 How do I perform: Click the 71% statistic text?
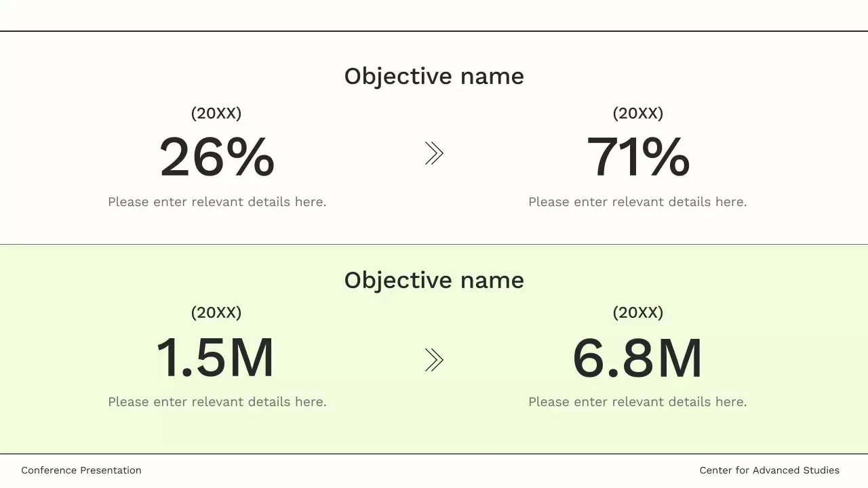(x=637, y=158)
